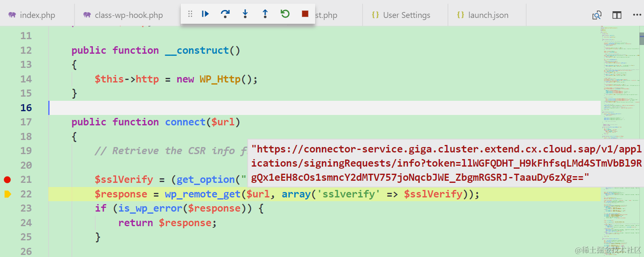Grab the debug toolbar drag handle
The image size is (644, 257).
coord(190,14)
